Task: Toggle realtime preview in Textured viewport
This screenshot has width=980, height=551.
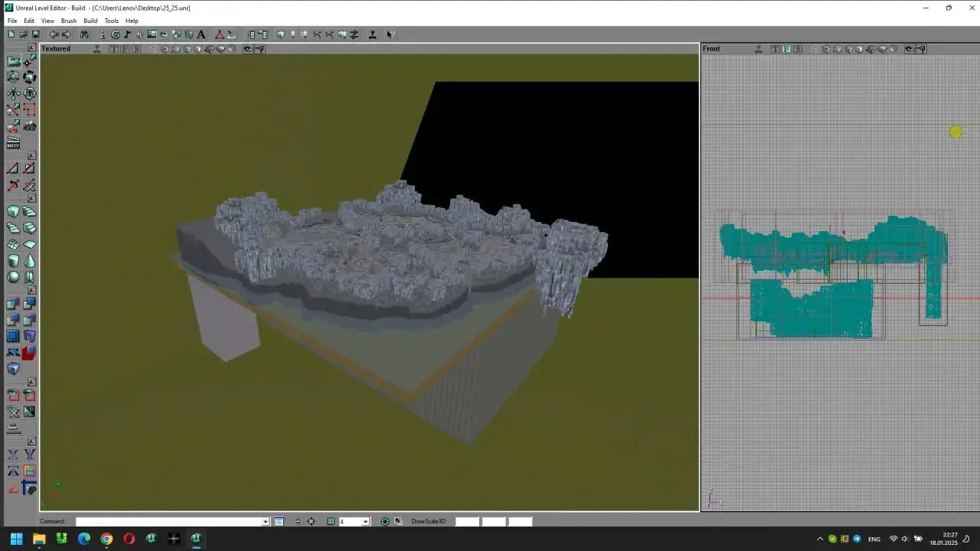Action: coord(98,49)
